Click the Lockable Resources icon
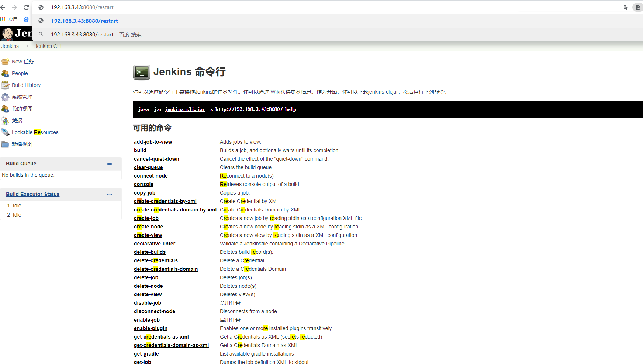Viewport: 643px width, 364px height. [x=5, y=132]
